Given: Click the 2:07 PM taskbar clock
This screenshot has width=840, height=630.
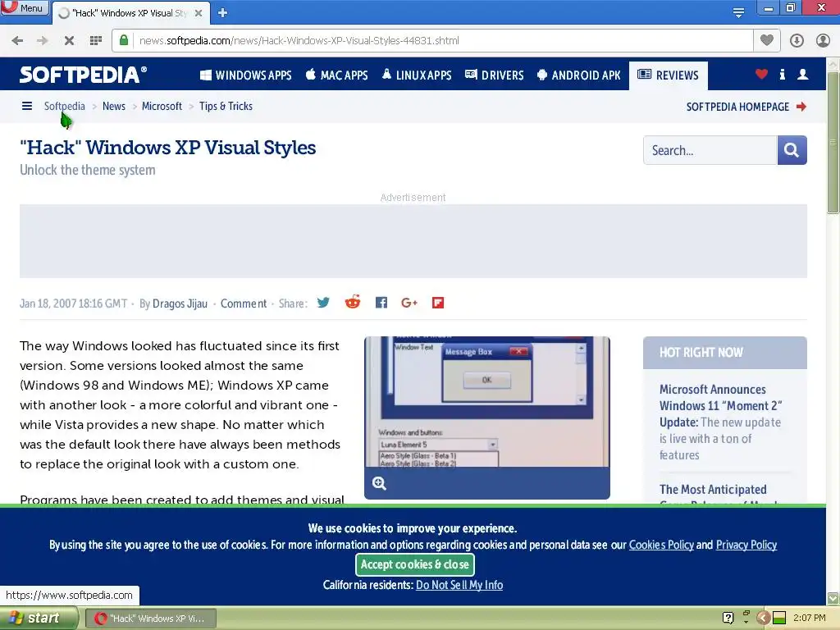Looking at the screenshot, I should (810, 618).
